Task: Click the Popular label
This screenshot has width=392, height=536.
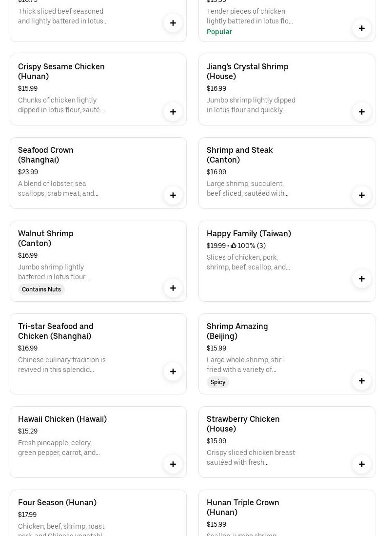Action: [x=219, y=32]
